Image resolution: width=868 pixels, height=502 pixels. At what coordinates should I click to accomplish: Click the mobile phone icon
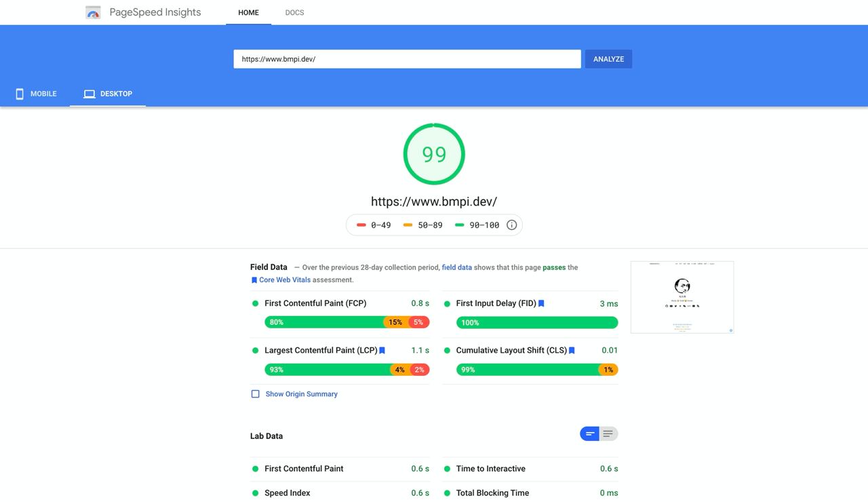point(20,94)
